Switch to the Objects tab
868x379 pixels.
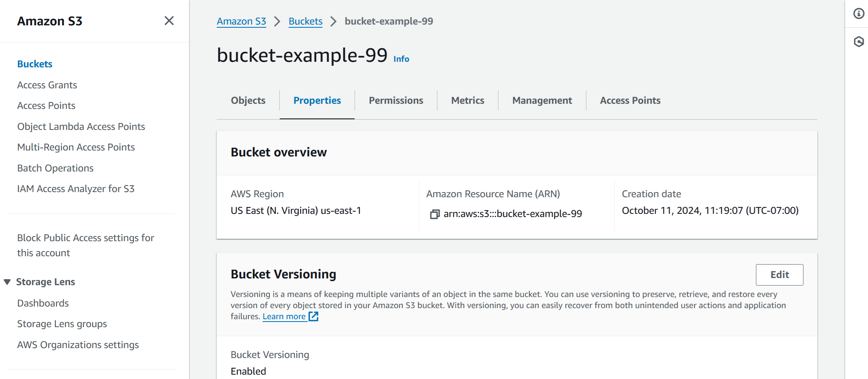[248, 100]
